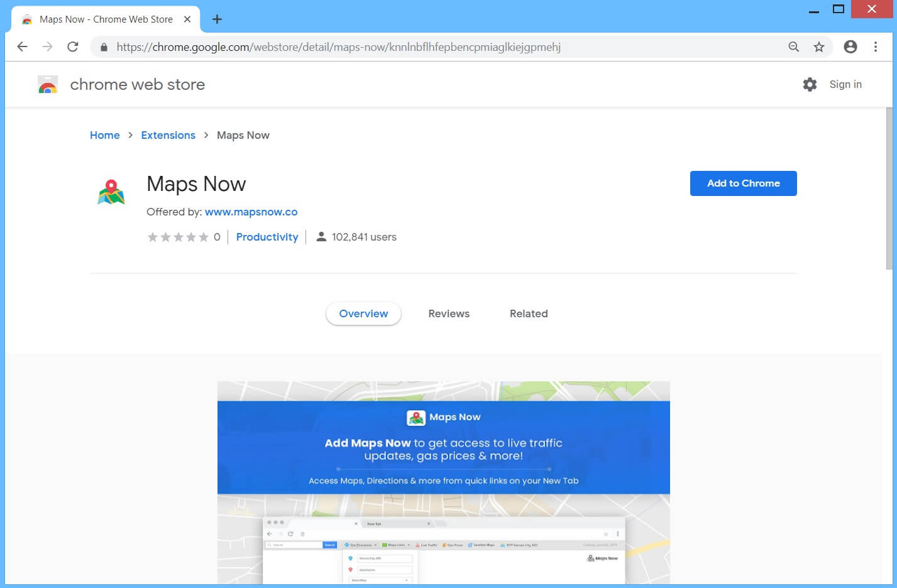897x588 pixels.
Task: Click the '102,841 users' text
Action: click(364, 237)
